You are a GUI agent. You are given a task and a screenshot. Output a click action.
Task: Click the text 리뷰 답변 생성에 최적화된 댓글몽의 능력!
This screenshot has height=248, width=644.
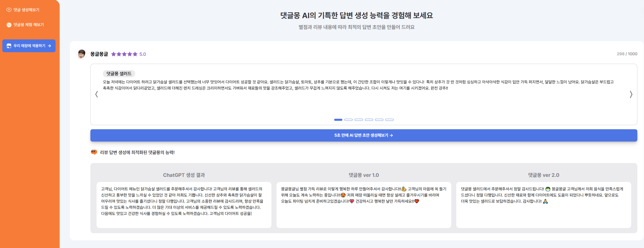[x=137, y=152]
